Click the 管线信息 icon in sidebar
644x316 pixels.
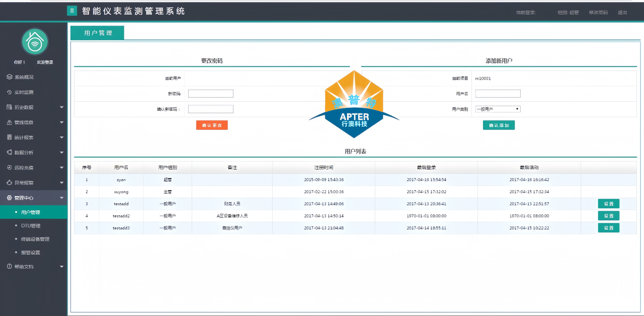[9, 122]
